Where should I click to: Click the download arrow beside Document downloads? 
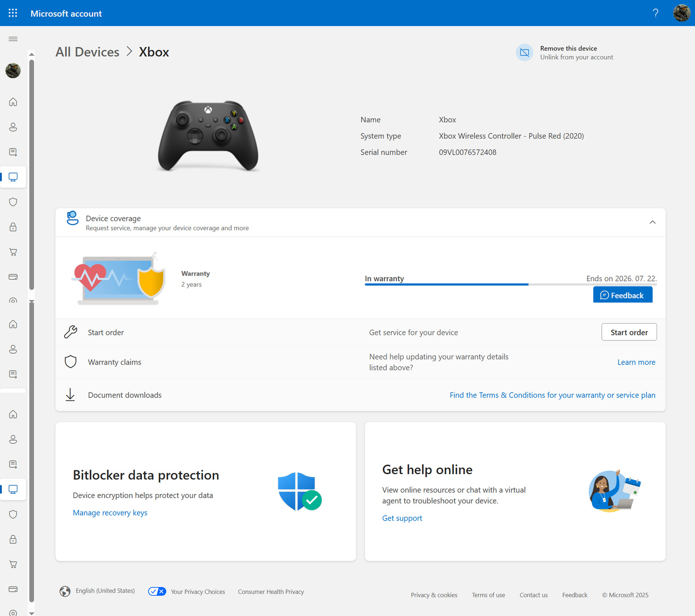(x=70, y=395)
